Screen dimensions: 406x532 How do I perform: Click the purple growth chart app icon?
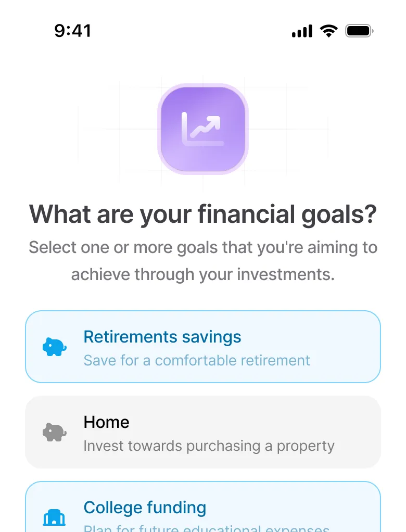pos(203,129)
